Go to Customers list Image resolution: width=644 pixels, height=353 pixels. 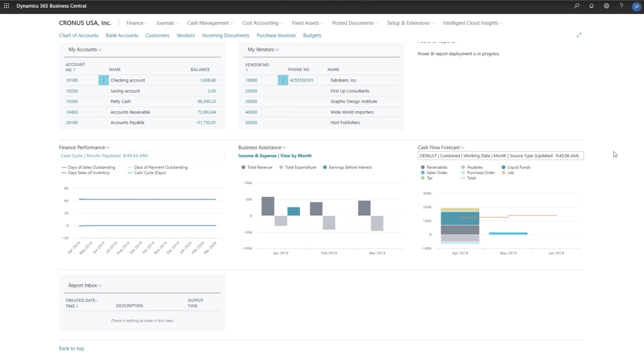point(157,35)
